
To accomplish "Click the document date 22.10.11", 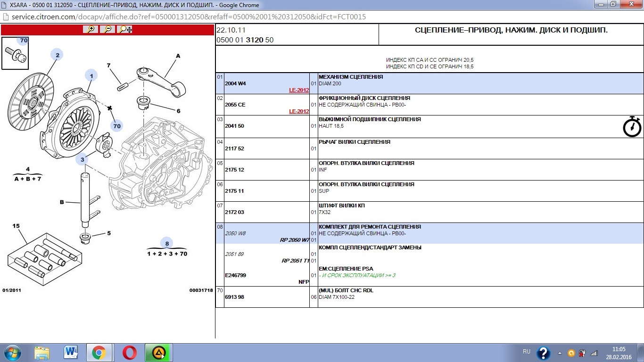I will 231,30.
